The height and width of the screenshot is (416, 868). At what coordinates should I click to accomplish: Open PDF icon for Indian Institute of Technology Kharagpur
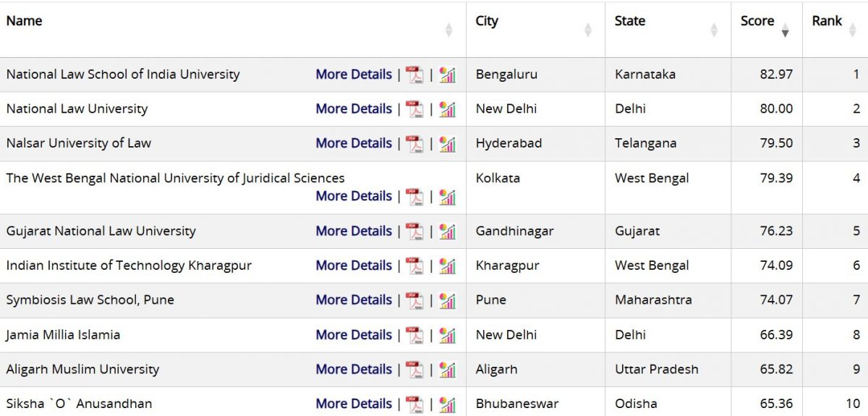(x=414, y=266)
